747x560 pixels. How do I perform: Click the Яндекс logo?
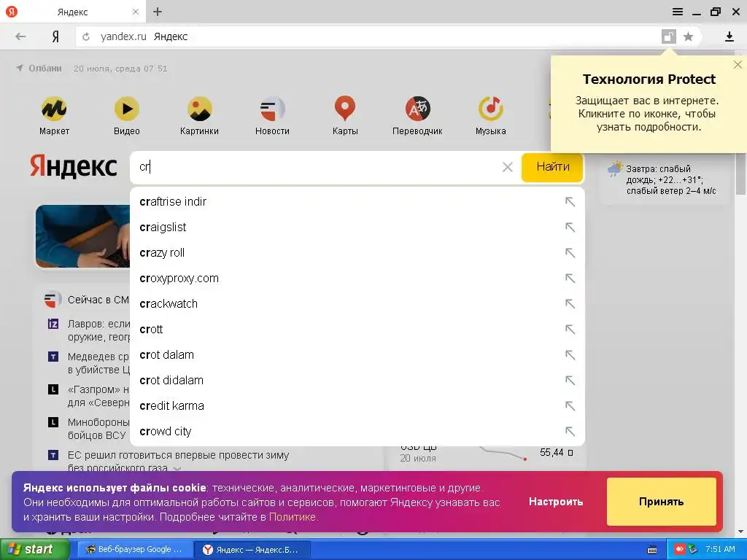(x=74, y=166)
